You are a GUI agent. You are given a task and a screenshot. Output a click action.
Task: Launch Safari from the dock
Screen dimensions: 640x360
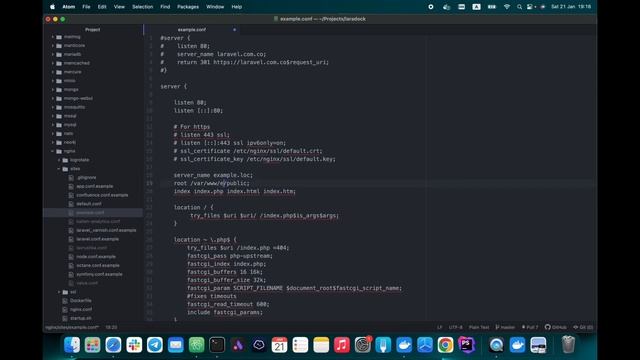pos(113,345)
